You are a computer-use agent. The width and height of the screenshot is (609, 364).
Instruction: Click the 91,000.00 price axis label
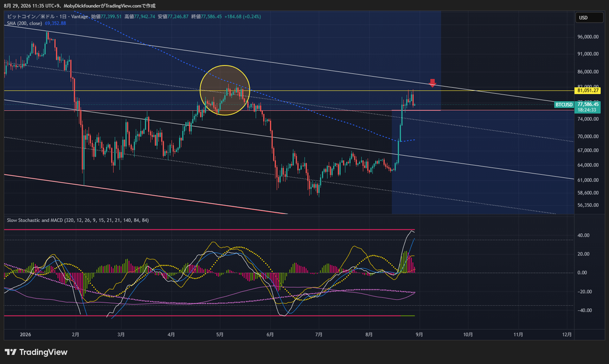[x=588, y=54]
